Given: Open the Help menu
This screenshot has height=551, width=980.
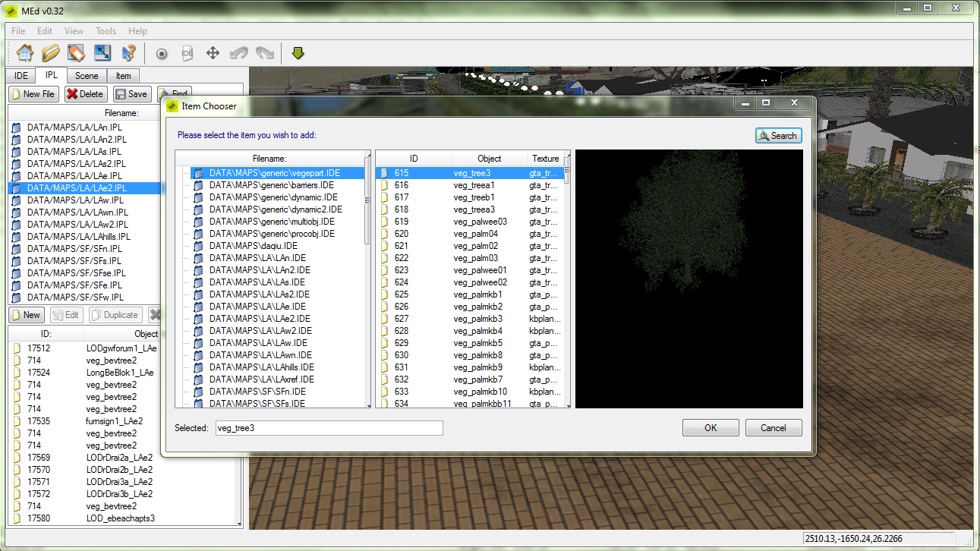Looking at the screenshot, I should [x=137, y=31].
